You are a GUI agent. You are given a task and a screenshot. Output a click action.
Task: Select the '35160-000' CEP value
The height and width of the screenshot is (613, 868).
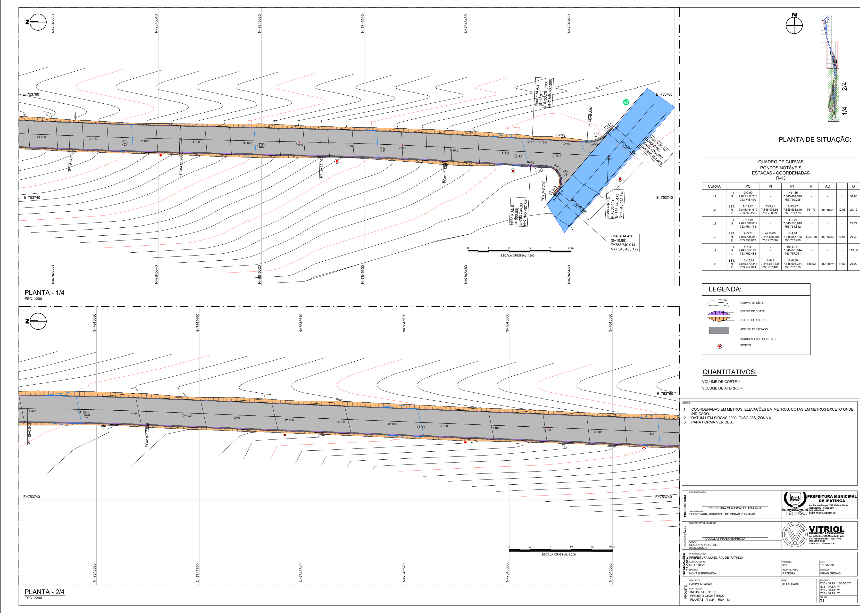click(827, 565)
